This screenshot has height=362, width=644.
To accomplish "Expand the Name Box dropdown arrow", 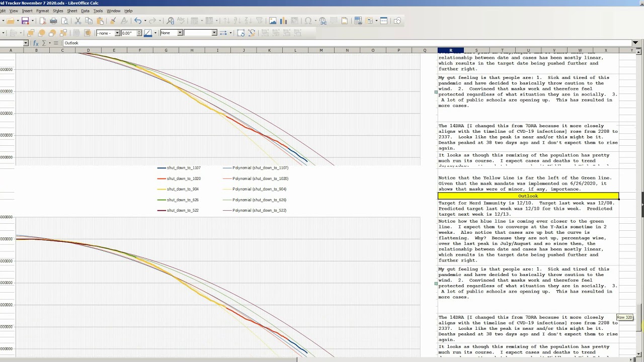I will coord(26,43).
